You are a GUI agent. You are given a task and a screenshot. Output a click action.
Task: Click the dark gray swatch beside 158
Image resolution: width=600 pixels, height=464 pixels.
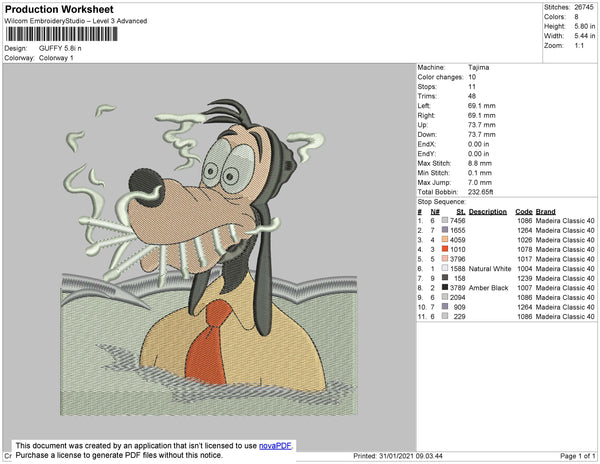(445, 278)
